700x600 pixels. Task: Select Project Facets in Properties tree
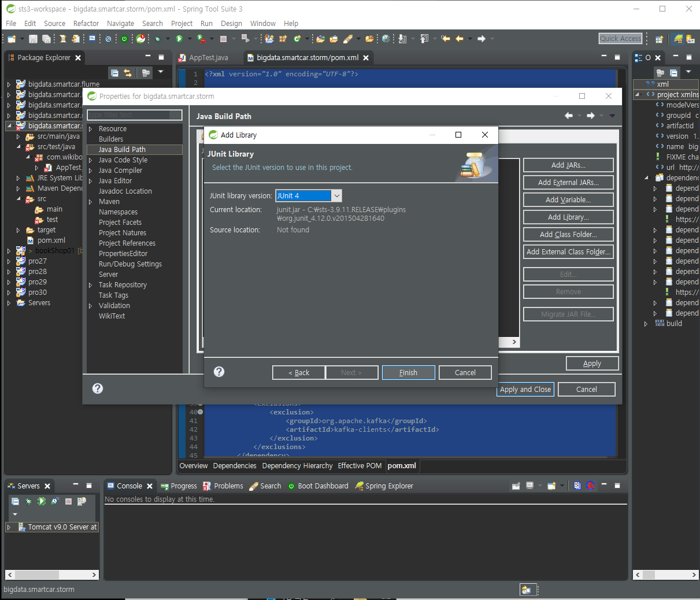click(120, 223)
